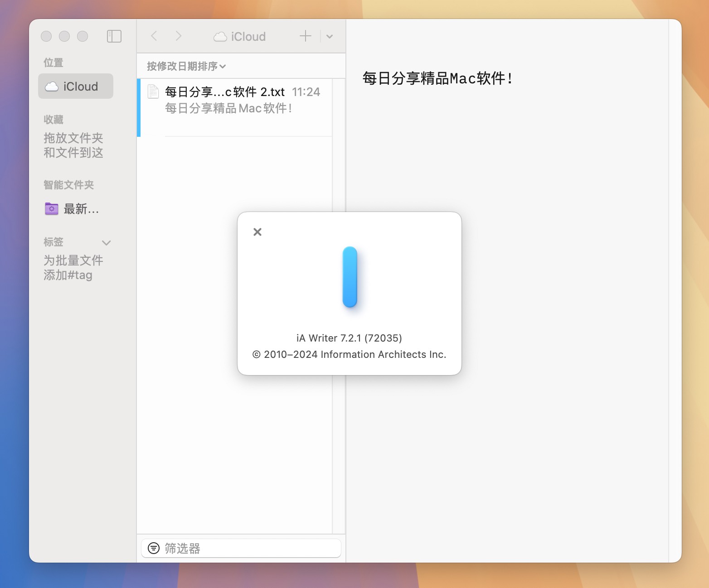
Task: Click the window close traffic light button
Action: click(x=46, y=36)
